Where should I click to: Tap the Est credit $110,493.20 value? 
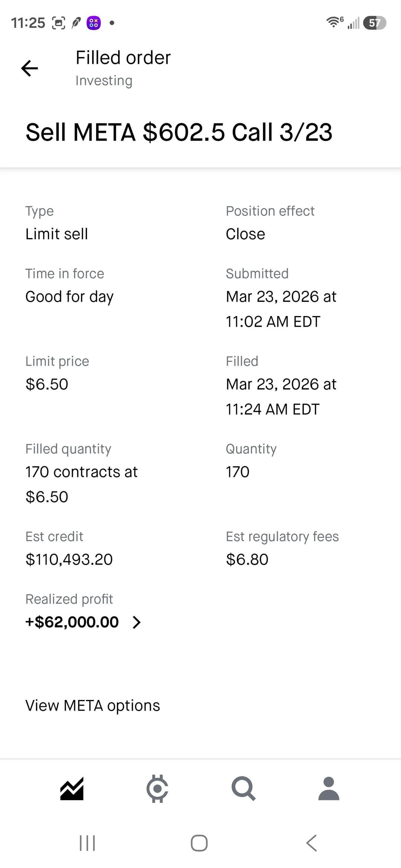pyautogui.click(x=69, y=559)
